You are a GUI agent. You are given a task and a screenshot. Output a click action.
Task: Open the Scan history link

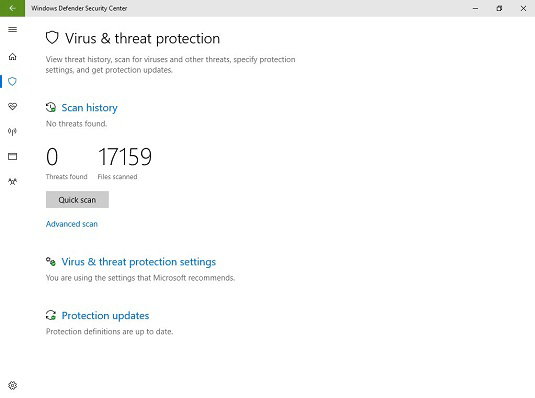coord(89,108)
